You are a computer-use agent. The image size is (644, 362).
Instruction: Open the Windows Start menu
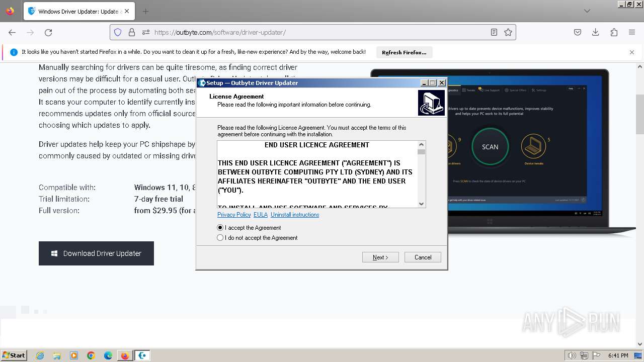14,355
